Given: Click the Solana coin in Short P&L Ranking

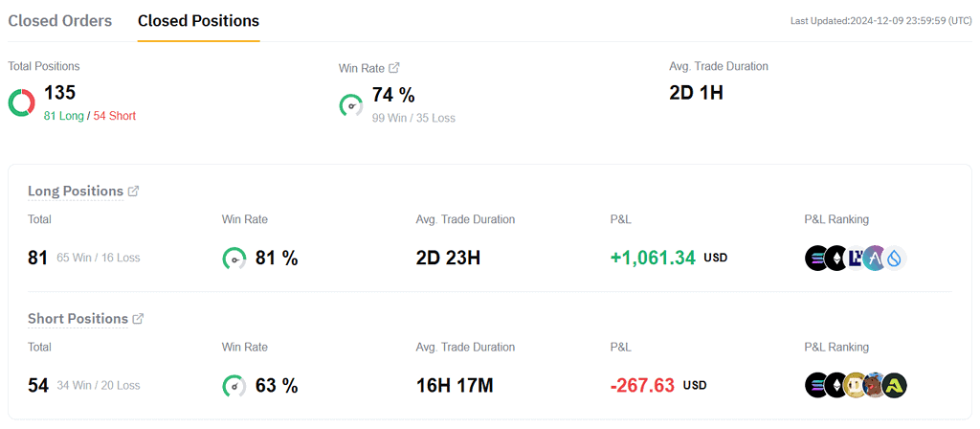Looking at the screenshot, I should [x=817, y=385].
